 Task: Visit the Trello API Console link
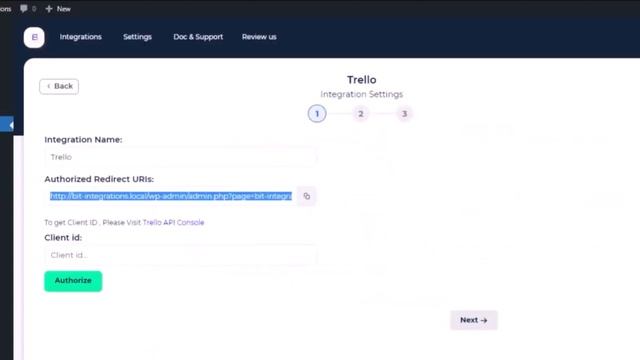[x=173, y=222]
